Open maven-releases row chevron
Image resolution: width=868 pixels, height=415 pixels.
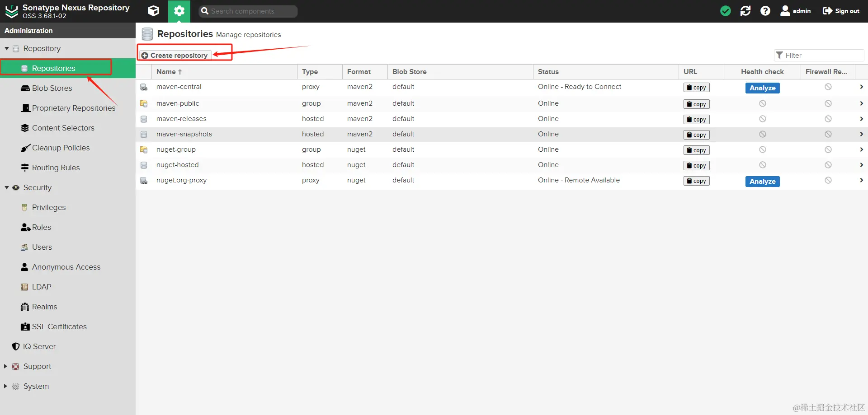861,119
